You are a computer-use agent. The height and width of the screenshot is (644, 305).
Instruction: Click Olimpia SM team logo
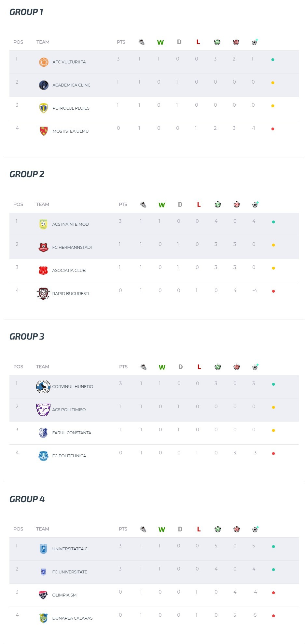coord(43,595)
